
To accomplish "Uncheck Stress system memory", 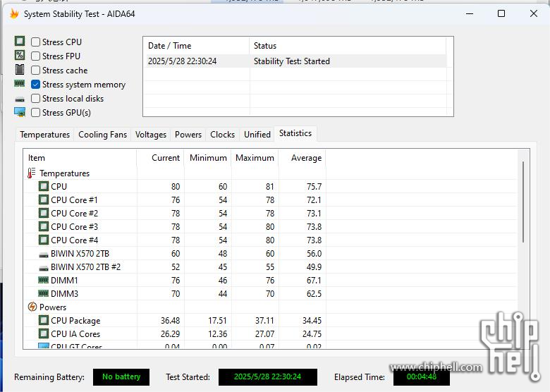I will tap(35, 85).
